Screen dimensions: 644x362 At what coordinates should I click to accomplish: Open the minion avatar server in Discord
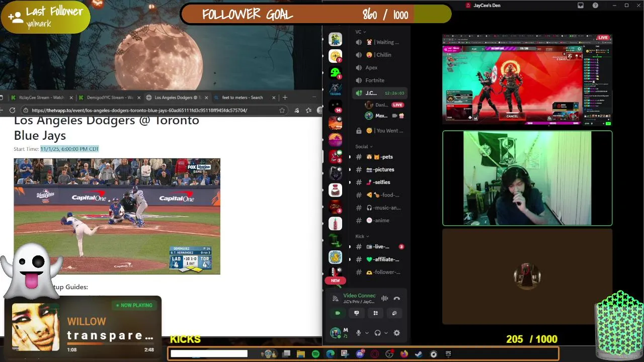[335, 39]
